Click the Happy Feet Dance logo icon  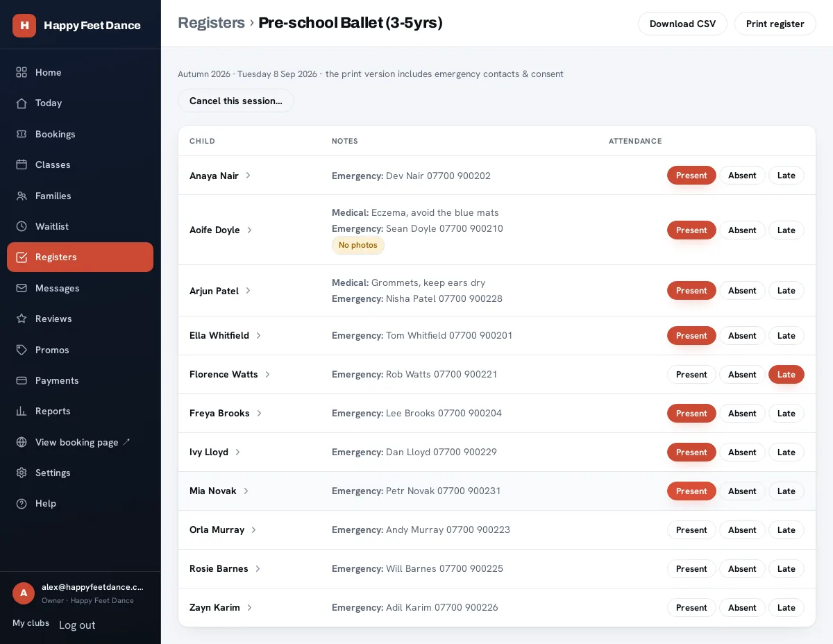[x=24, y=26]
